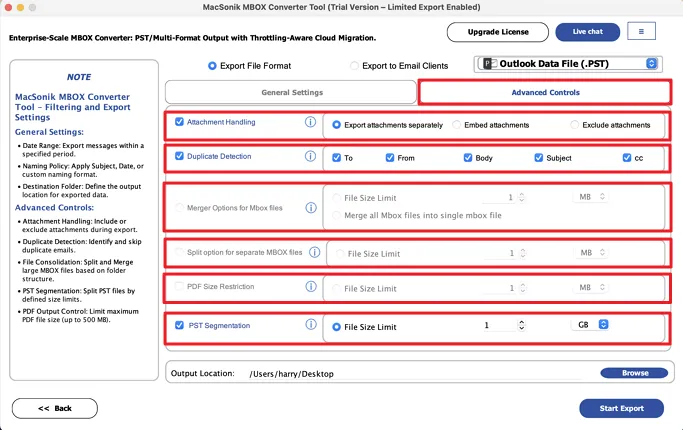Choose Export attachments separately
Image resolution: width=683 pixels, height=430 pixels.
336,125
